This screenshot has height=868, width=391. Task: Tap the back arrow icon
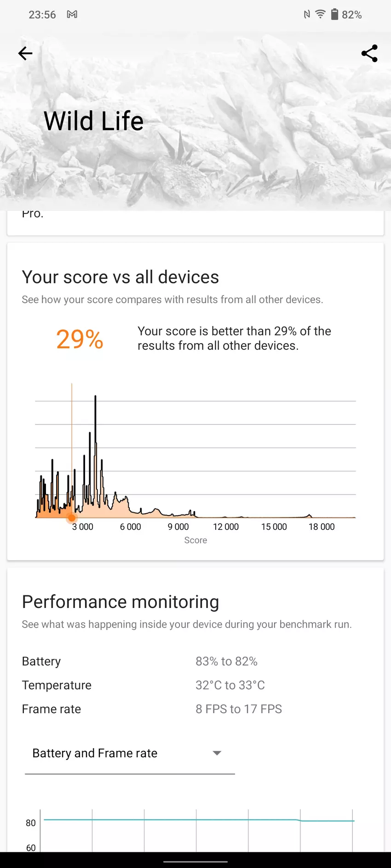coord(25,54)
